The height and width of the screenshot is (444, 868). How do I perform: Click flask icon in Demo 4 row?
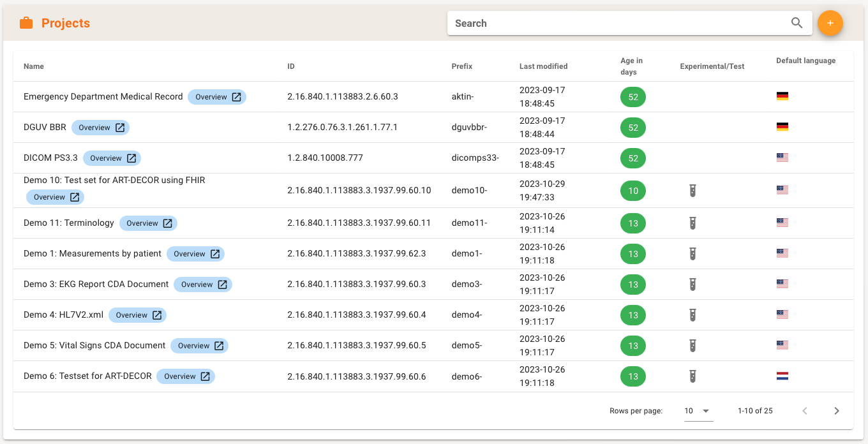click(x=692, y=315)
